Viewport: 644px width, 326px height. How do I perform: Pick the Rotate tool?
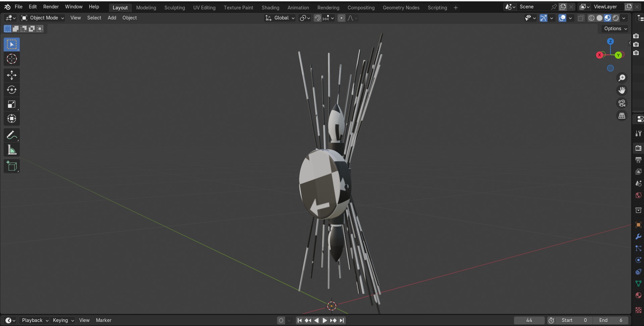click(12, 90)
